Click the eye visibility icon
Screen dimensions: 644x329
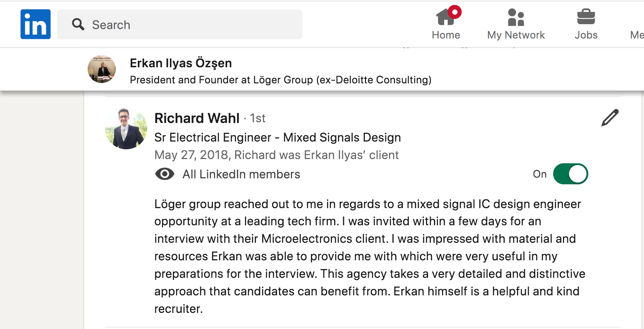tap(164, 174)
